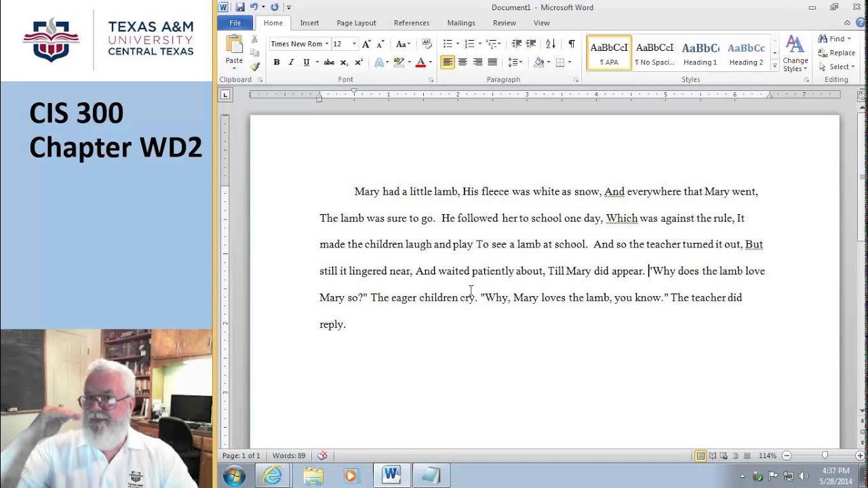The image size is (868, 488).
Task: Sort the selected paragraphs
Action: pos(551,44)
